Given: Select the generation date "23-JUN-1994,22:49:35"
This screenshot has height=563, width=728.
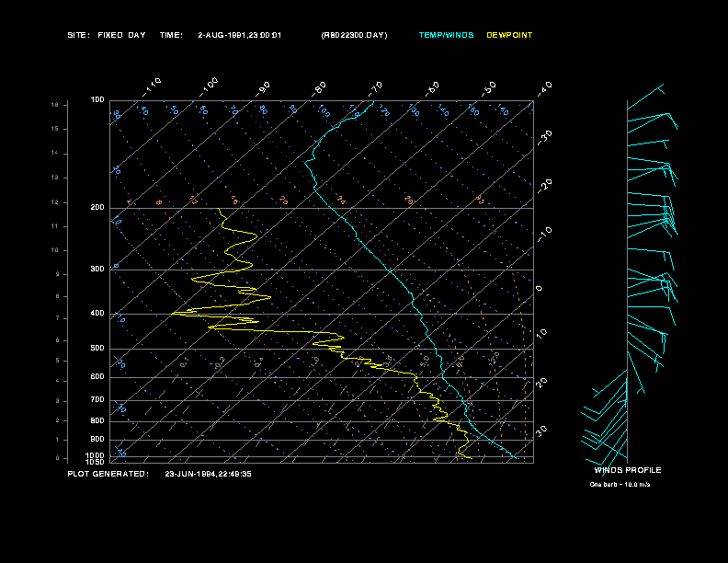Looking at the screenshot, I should click(x=208, y=474).
